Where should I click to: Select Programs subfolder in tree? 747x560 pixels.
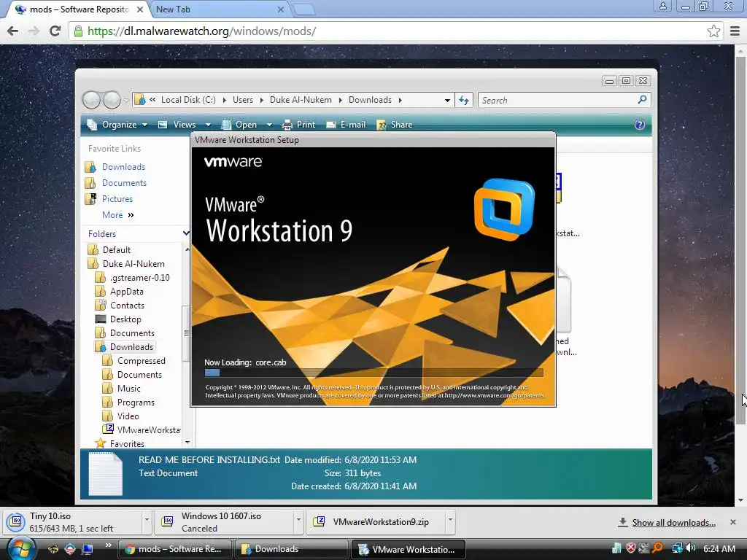click(x=136, y=402)
